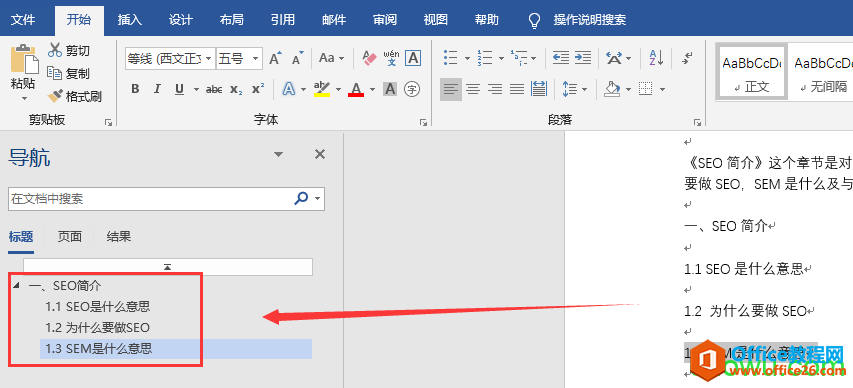Activate the 格式刷 format painter

[x=75, y=97]
